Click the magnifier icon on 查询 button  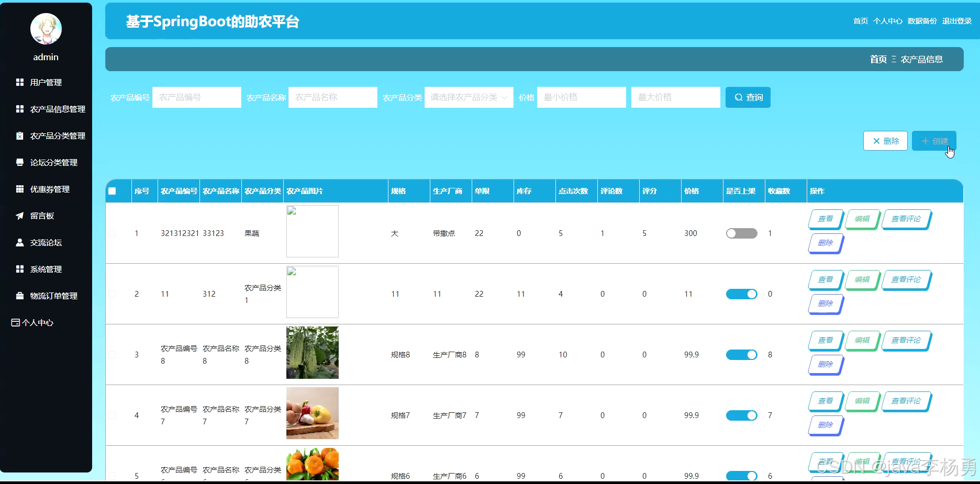[739, 97]
